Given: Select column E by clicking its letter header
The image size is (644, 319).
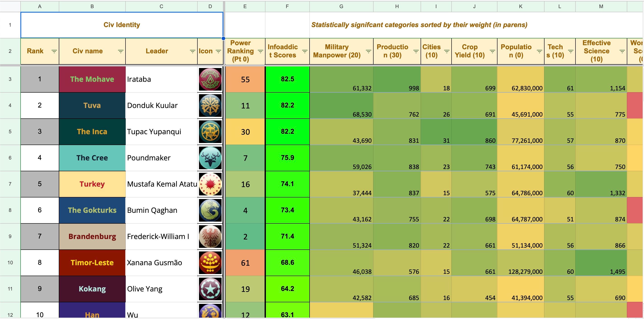Looking at the screenshot, I should 245,6.
